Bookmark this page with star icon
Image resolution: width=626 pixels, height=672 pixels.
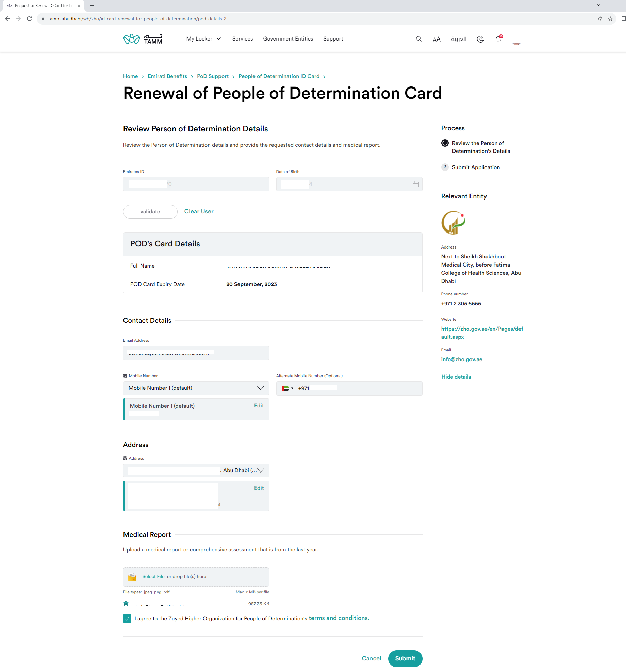click(610, 19)
